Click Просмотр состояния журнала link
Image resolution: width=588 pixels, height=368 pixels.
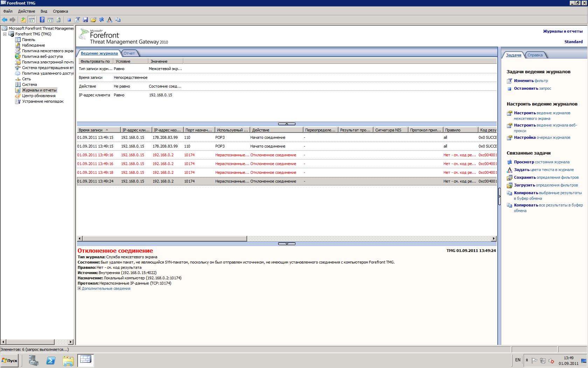pos(541,162)
